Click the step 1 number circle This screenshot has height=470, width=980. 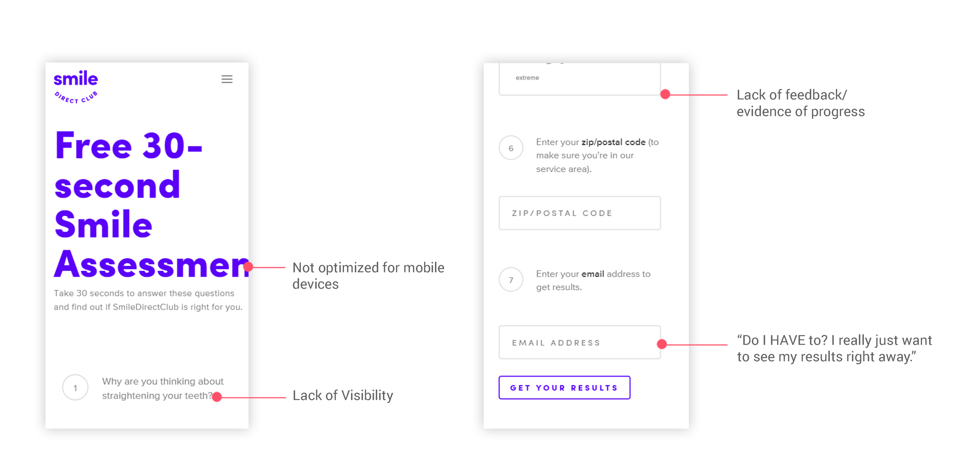75,387
